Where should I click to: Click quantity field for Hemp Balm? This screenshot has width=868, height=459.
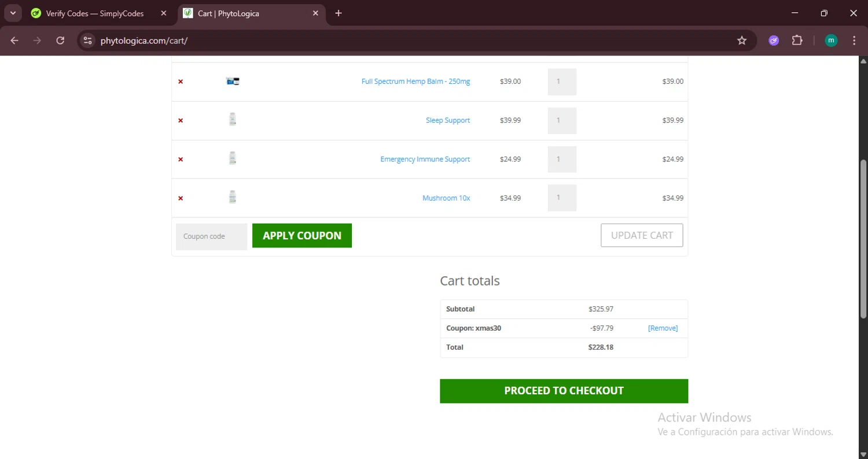click(562, 82)
